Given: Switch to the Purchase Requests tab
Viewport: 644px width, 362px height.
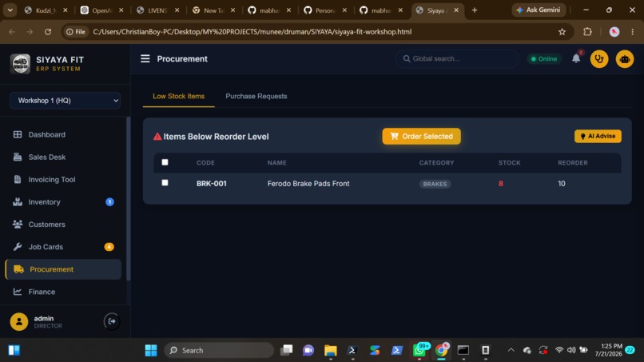Looking at the screenshot, I should (256, 96).
